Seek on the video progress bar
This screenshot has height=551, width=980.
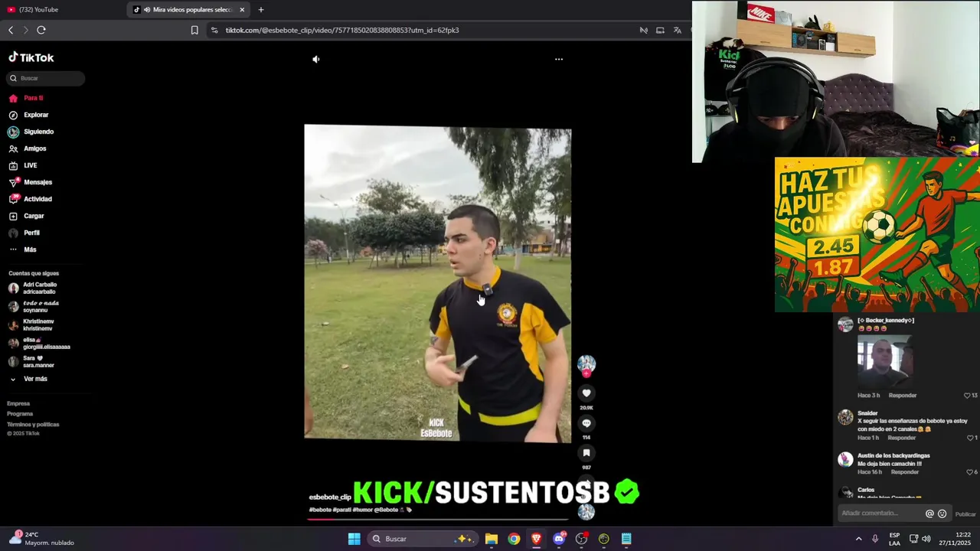pos(438,518)
